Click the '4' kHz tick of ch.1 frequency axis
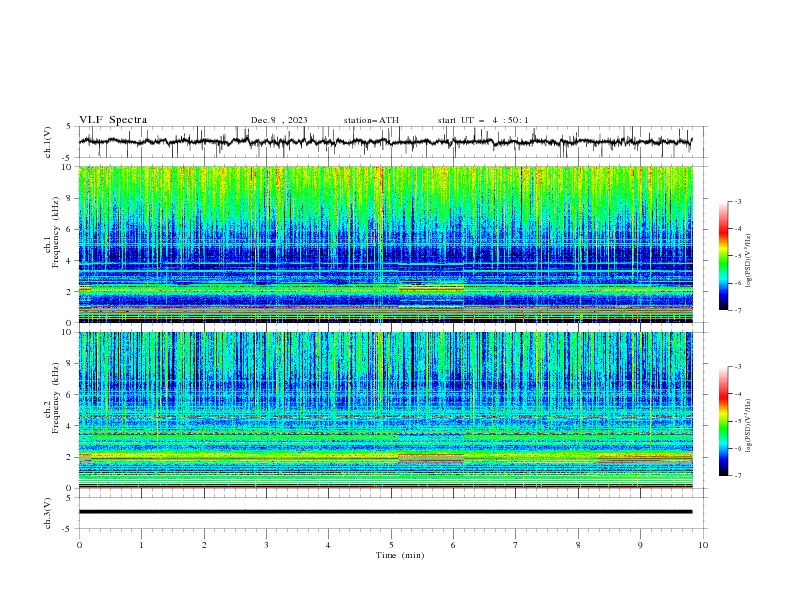 click(x=69, y=261)
